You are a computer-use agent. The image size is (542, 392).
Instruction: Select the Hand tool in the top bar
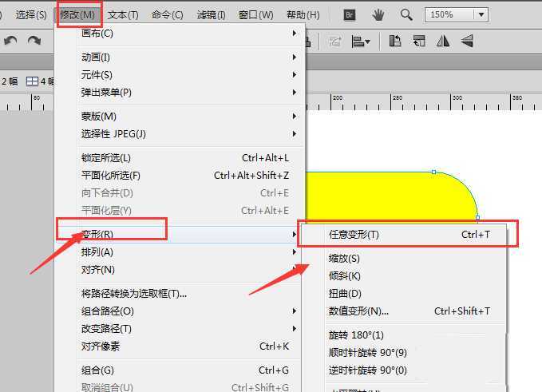pos(378,14)
